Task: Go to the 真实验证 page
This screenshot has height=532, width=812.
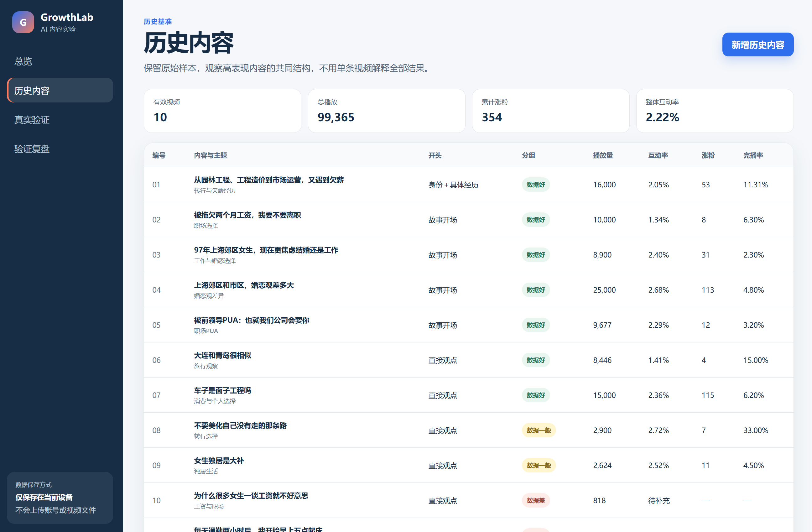Action: [x=60, y=120]
